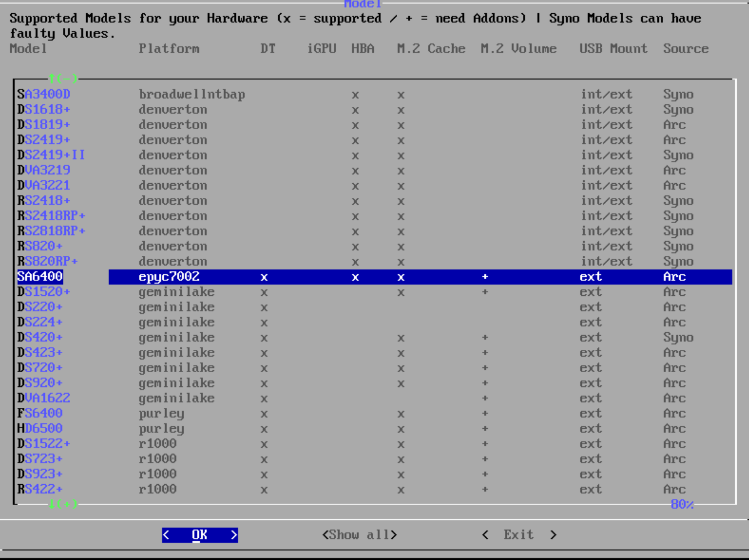Select the DS1618+ denverton entry
749x560 pixels.
pos(44,110)
